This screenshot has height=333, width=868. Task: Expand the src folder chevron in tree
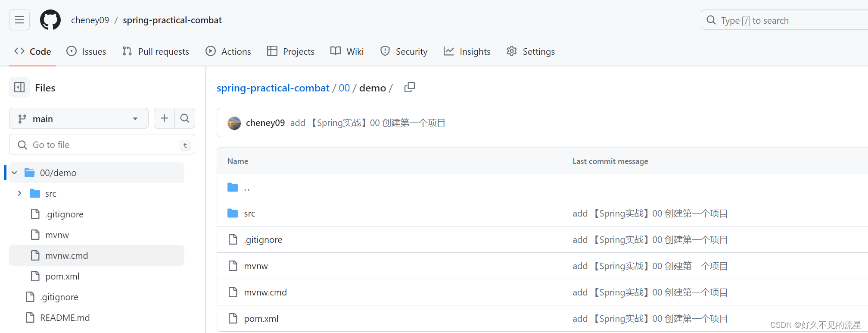19,193
